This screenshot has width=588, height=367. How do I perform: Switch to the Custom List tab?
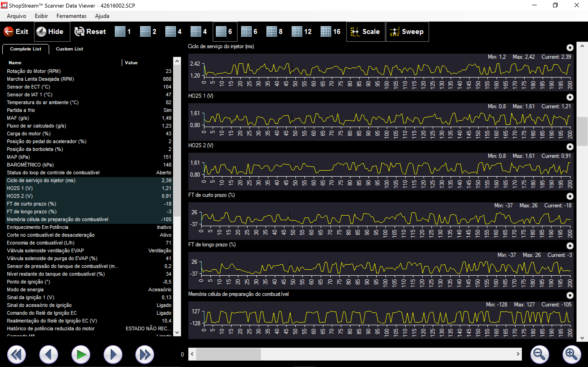click(x=69, y=49)
